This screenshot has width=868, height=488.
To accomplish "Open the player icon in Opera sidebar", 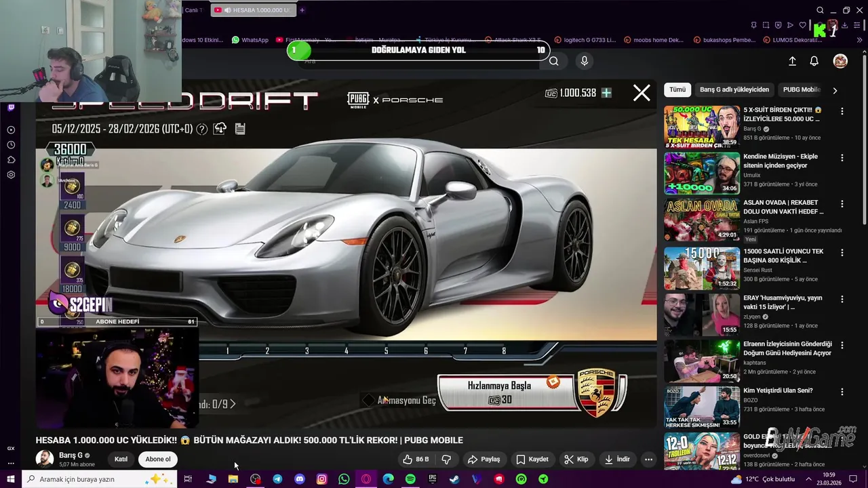I will coord(11,129).
